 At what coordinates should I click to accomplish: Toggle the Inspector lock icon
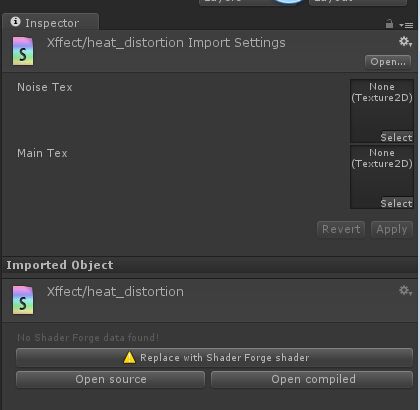pyautogui.click(x=389, y=24)
